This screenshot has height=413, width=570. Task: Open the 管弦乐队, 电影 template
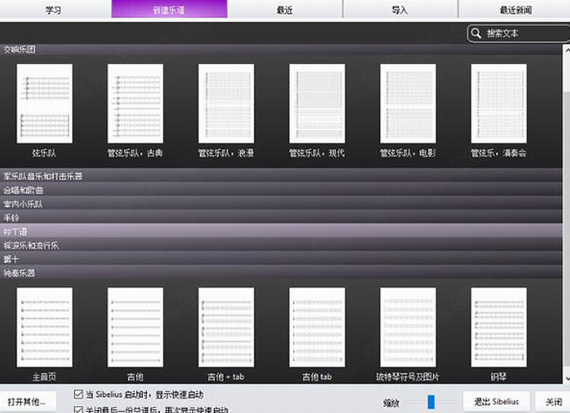(408, 104)
